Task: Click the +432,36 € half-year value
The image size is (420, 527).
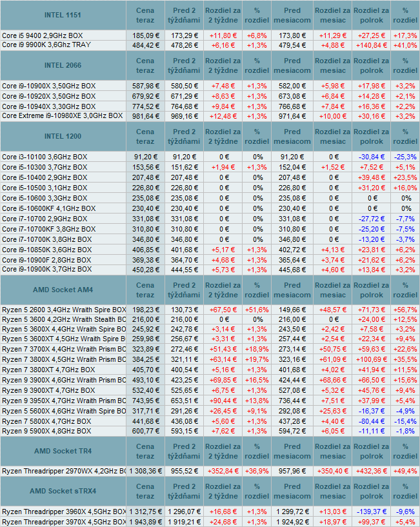Action: tap(372, 472)
